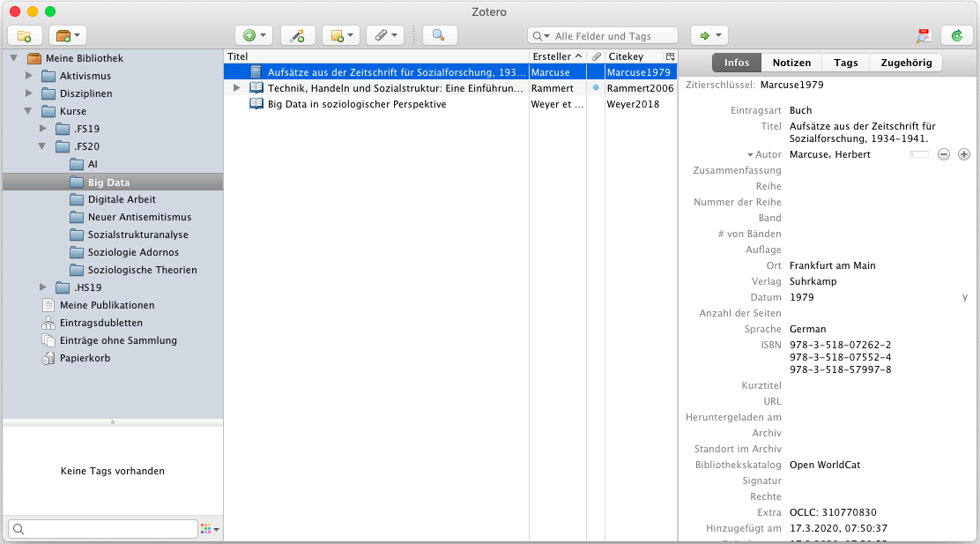Image resolution: width=980 pixels, height=544 pixels.
Task: Sort by the Titel column header
Action: [x=376, y=56]
